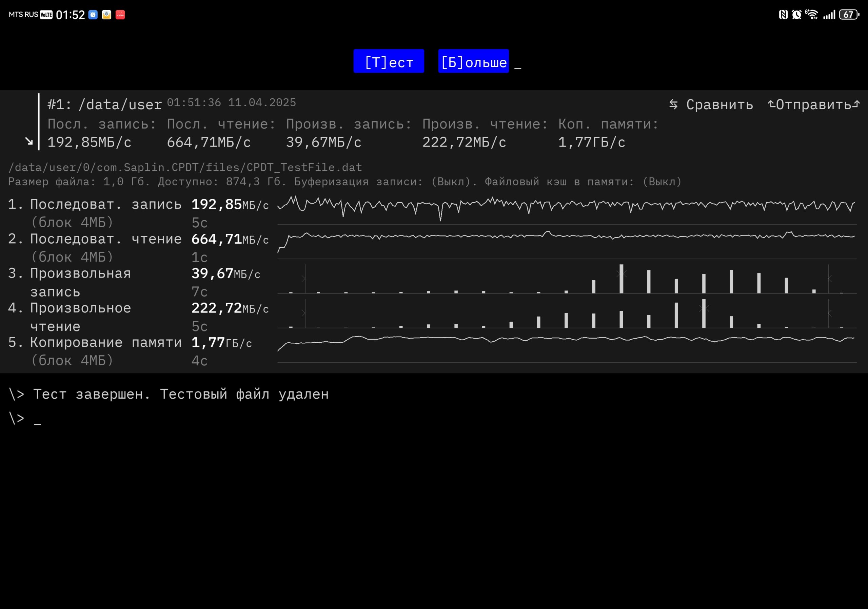Open the test file path /data/user/0/com.Saplin.CPDT
The width and height of the screenshot is (868, 609).
pyautogui.click(x=185, y=167)
